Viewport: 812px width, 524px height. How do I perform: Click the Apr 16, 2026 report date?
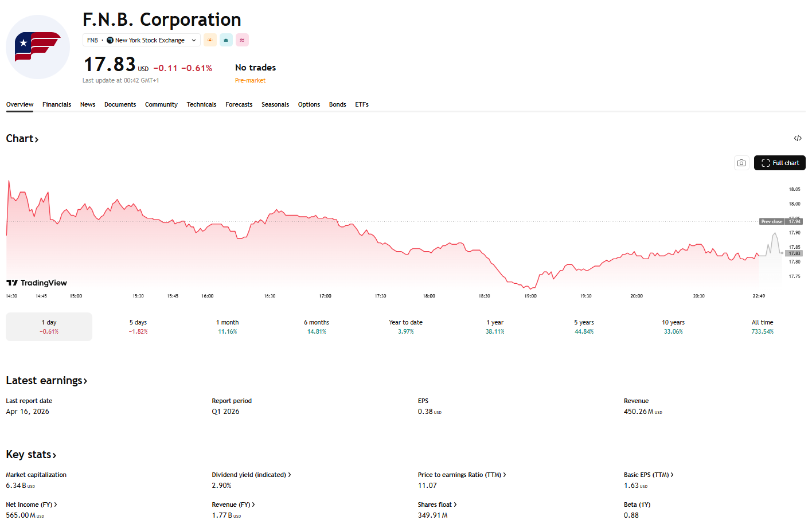(28, 412)
